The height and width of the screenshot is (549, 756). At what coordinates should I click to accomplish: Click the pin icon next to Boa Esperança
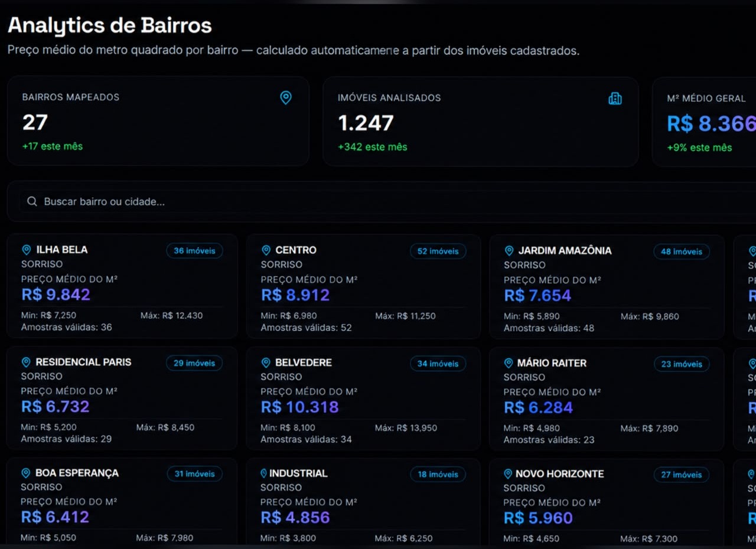(x=25, y=473)
